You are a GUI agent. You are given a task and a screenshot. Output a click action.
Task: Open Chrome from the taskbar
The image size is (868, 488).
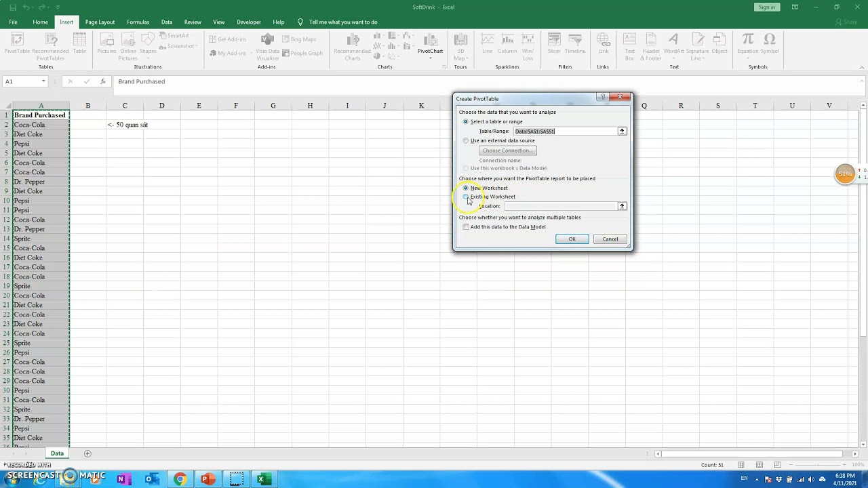[x=180, y=479]
